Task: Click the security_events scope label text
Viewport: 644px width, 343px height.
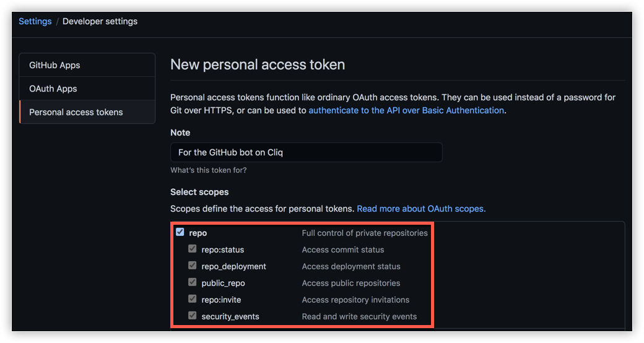Action: (230, 316)
